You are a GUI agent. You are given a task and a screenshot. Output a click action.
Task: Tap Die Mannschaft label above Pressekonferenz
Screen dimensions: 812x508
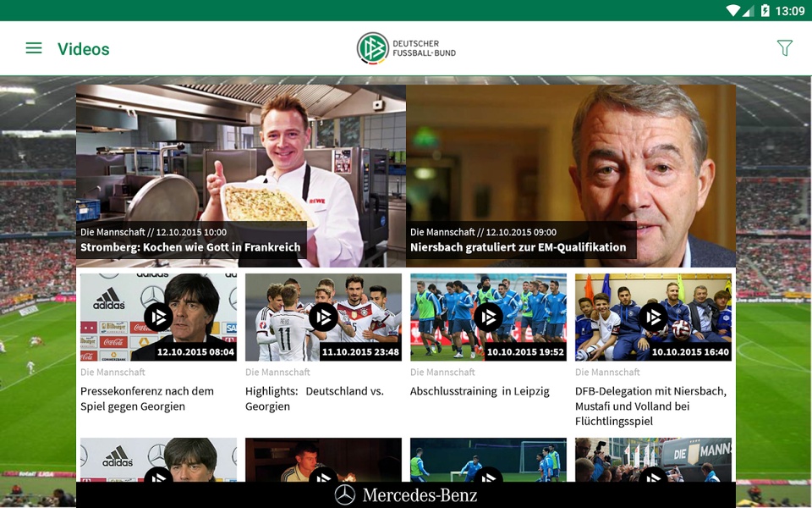tap(112, 373)
